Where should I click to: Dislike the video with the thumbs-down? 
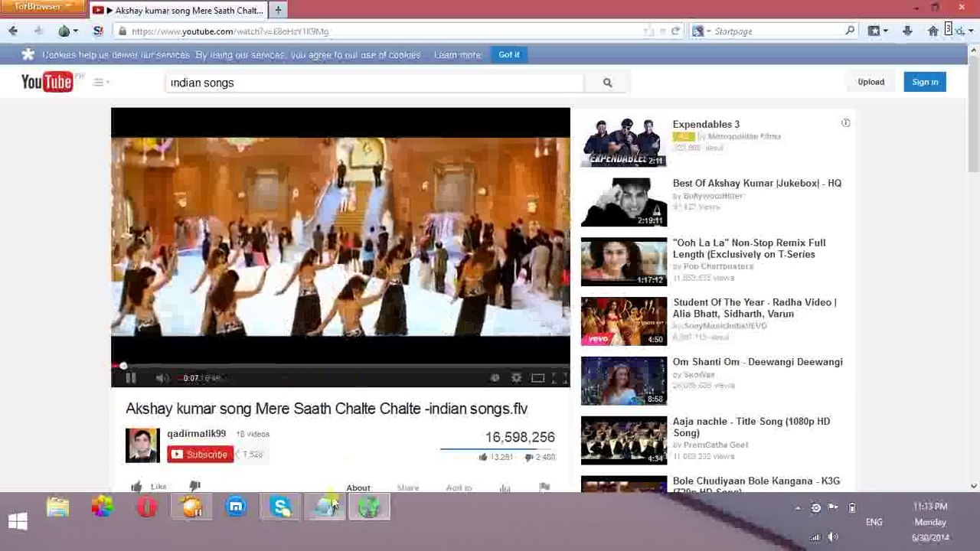pos(194,486)
